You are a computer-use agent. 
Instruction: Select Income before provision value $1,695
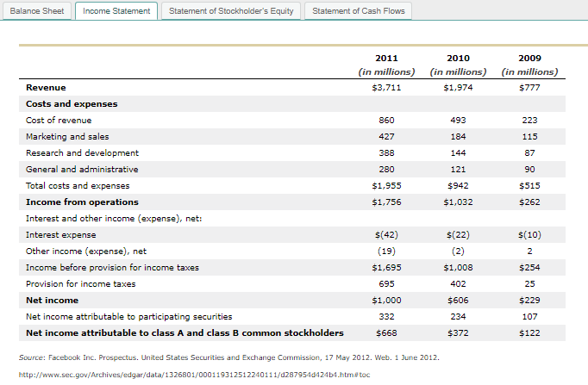coord(386,268)
